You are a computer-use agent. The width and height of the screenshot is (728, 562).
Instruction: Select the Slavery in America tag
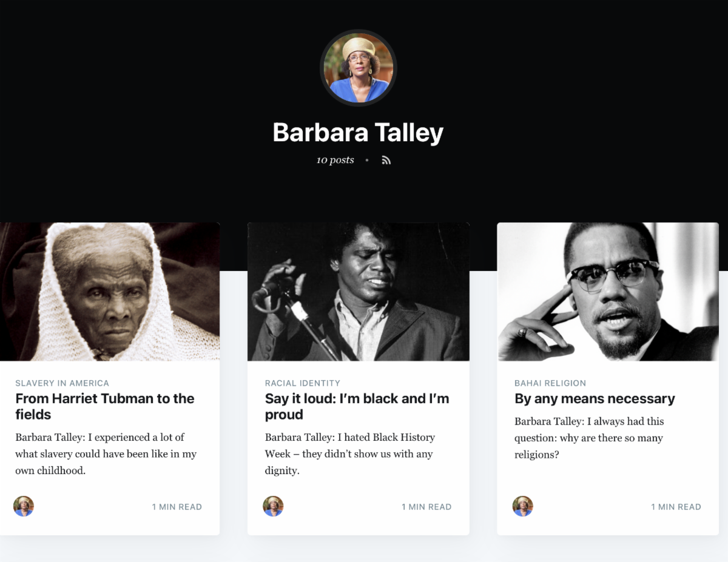(62, 383)
